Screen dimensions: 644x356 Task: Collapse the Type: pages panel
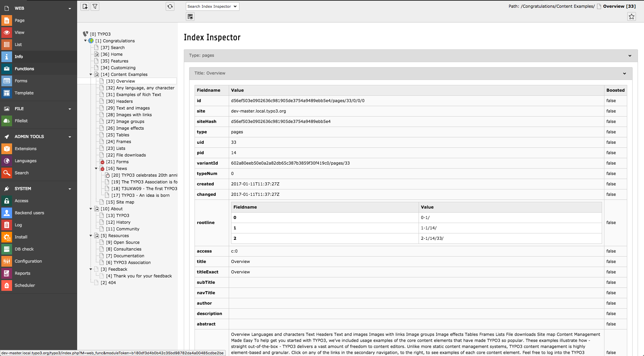tap(630, 56)
